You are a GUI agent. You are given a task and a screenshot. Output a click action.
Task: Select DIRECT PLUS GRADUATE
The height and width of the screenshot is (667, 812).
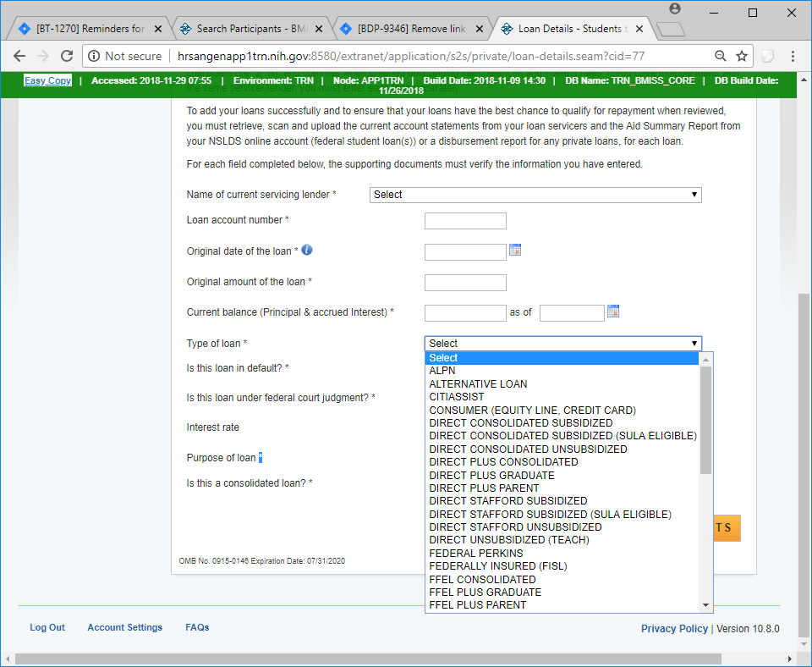562,476
